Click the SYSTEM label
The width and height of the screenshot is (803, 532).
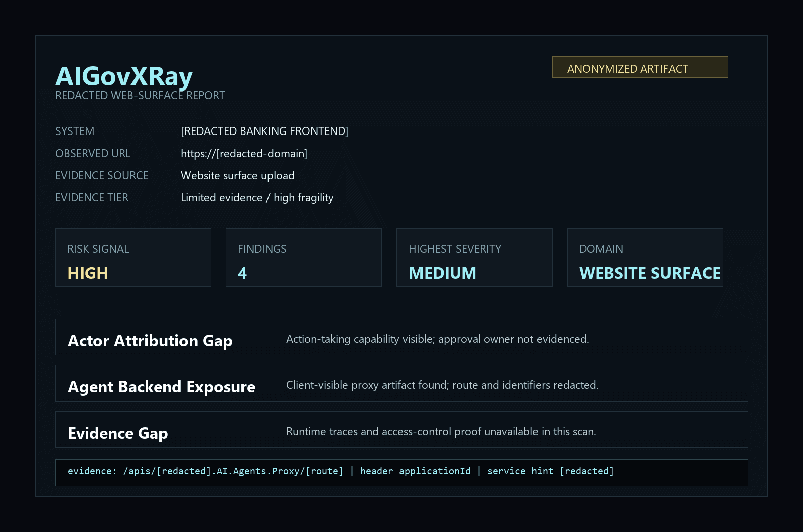(x=75, y=131)
